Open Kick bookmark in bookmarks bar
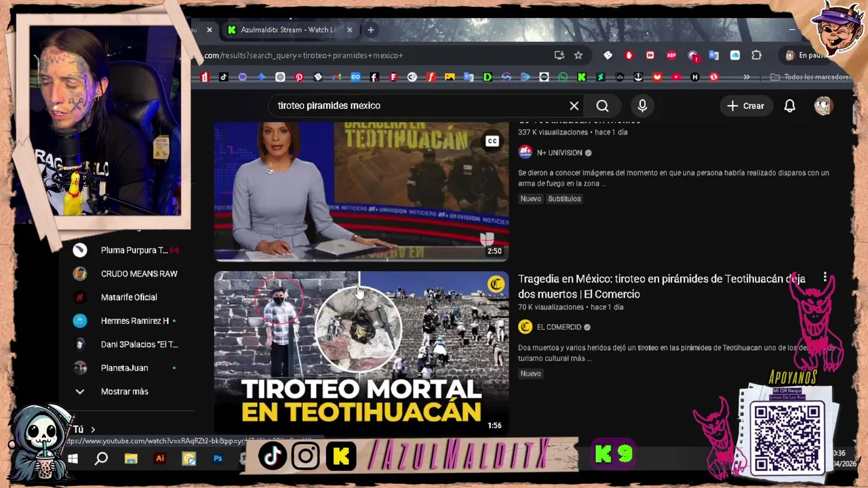The height and width of the screenshot is (488, 868). pyautogui.click(x=582, y=77)
